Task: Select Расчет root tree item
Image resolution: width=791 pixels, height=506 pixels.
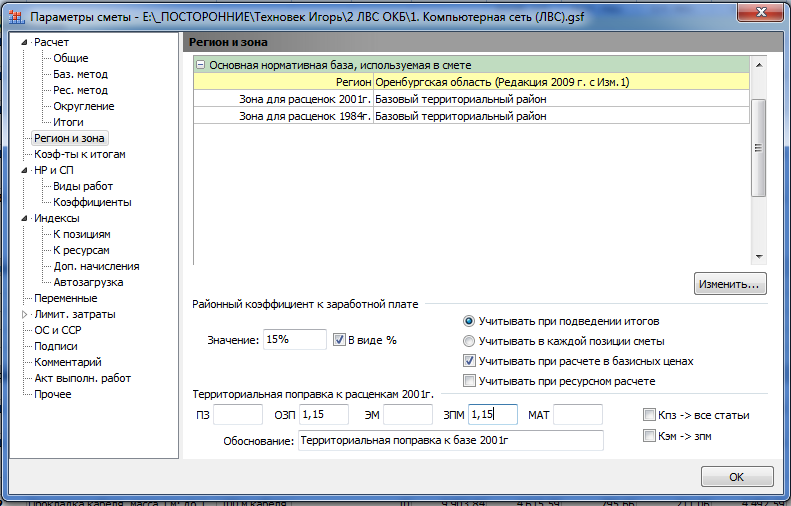Action: pyautogui.click(x=51, y=42)
